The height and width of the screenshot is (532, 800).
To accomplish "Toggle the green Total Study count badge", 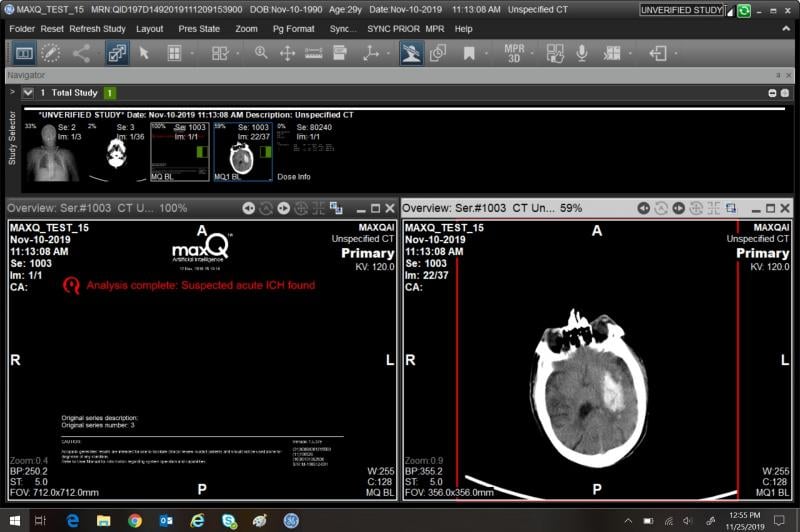I will pos(110,93).
